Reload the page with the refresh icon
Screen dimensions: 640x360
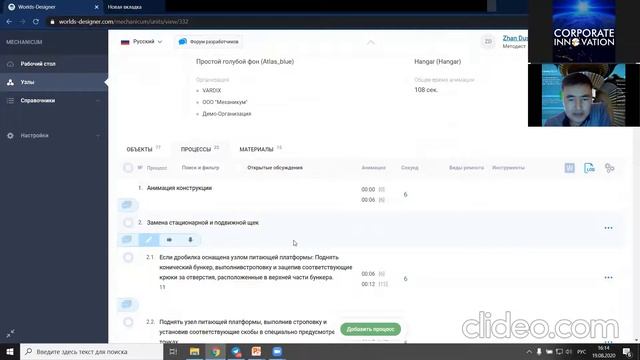(x=36, y=22)
